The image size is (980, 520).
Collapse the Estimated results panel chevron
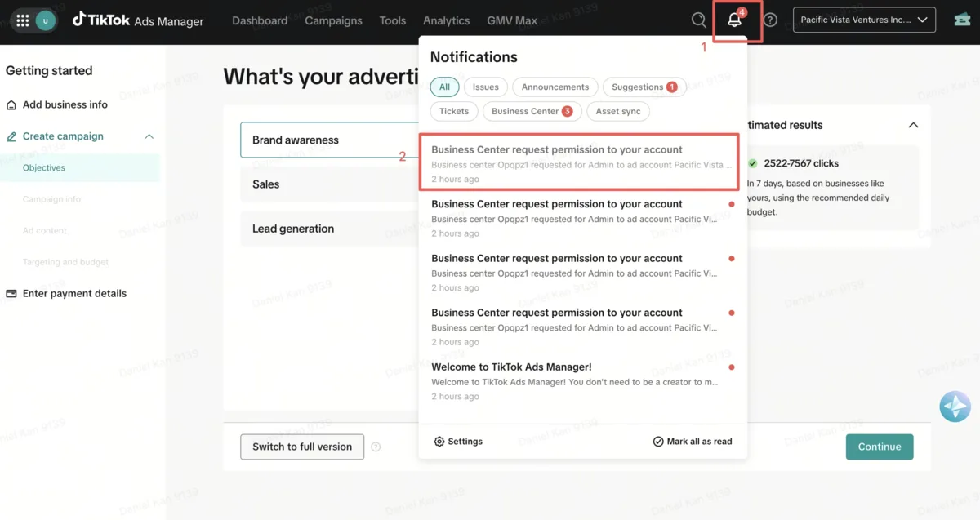(x=913, y=125)
